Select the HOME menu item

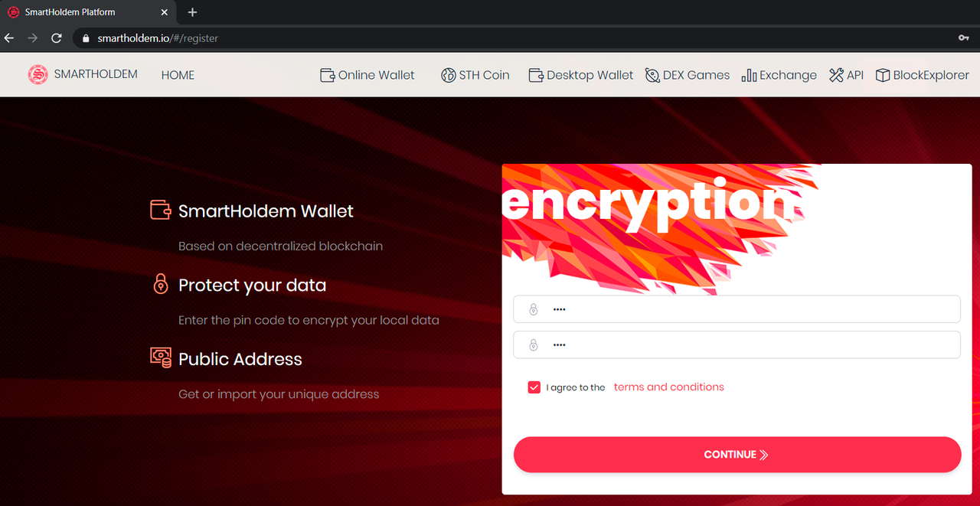pyautogui.click(x=178, y=75)
